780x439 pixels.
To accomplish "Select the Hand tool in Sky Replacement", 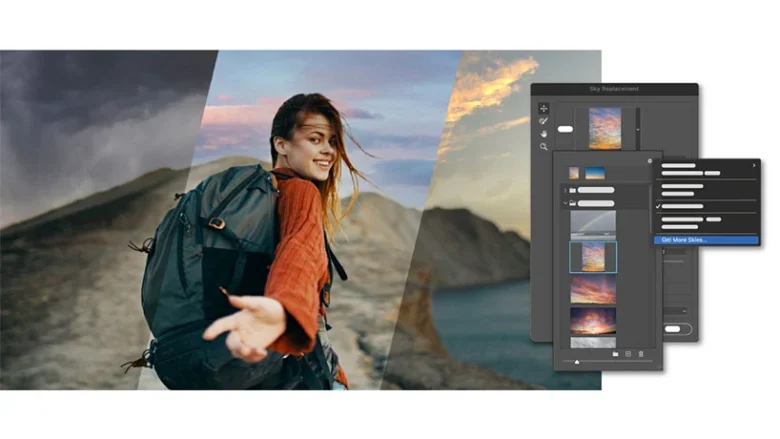I will pyautogui.click(x=543, y=134).
